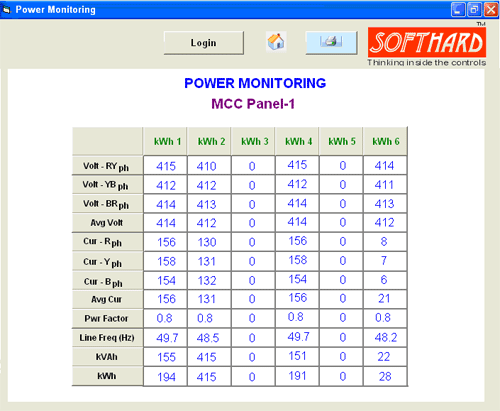500x411 pixels.
Task: Click kWh 2 Cur-R value 130
Action: coord(209,242)
